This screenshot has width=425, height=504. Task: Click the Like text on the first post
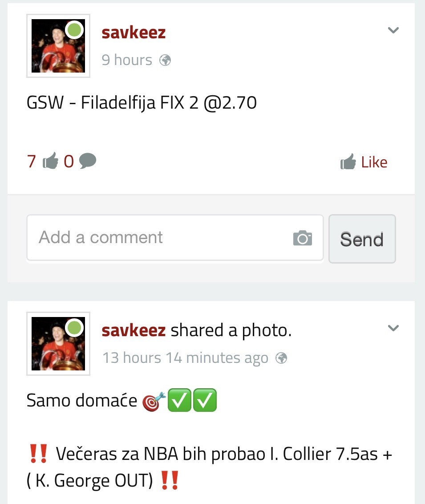(x=374, y=162)
